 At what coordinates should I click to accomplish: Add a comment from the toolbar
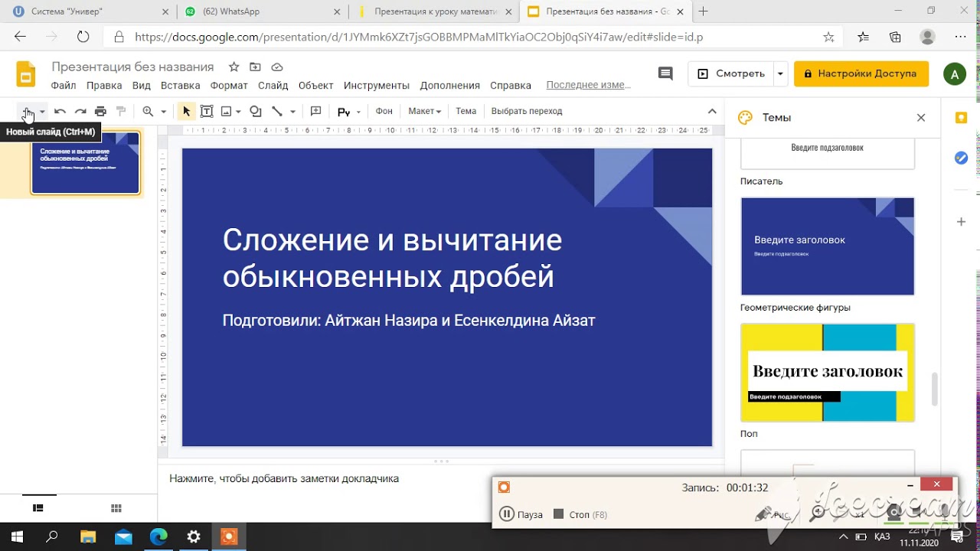(x=315, y=112)
